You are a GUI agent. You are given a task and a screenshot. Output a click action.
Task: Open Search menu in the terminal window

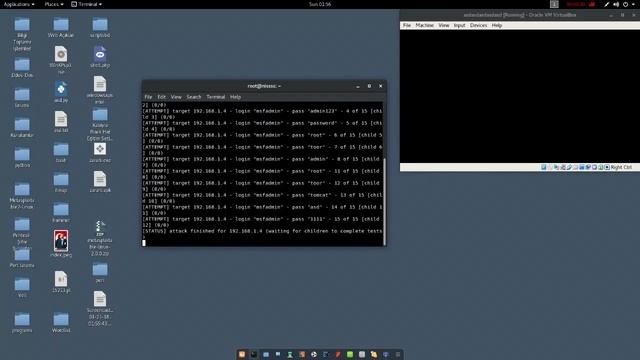click(194, 97)
